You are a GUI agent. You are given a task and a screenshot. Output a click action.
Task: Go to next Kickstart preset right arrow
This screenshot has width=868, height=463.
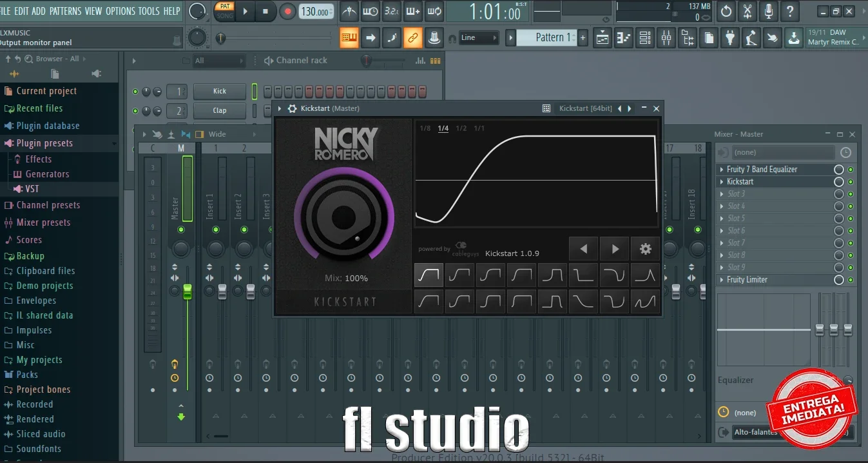(615, 249)
